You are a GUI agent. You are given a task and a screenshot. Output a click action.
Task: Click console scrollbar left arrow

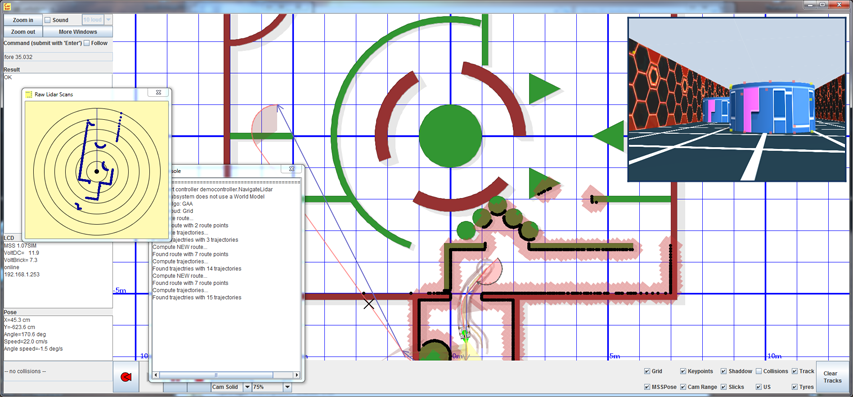click(x=157, y=375)
